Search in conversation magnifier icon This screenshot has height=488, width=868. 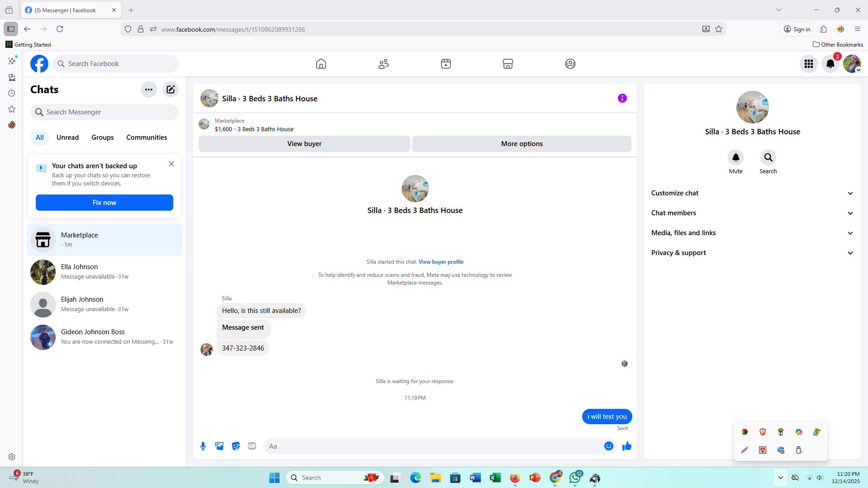pos(768,157)
